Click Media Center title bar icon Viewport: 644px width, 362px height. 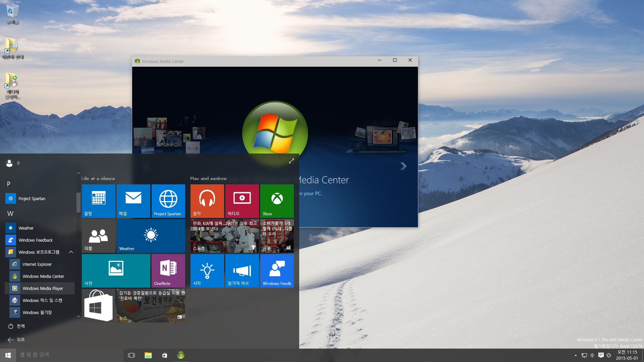tap(137, 61)
